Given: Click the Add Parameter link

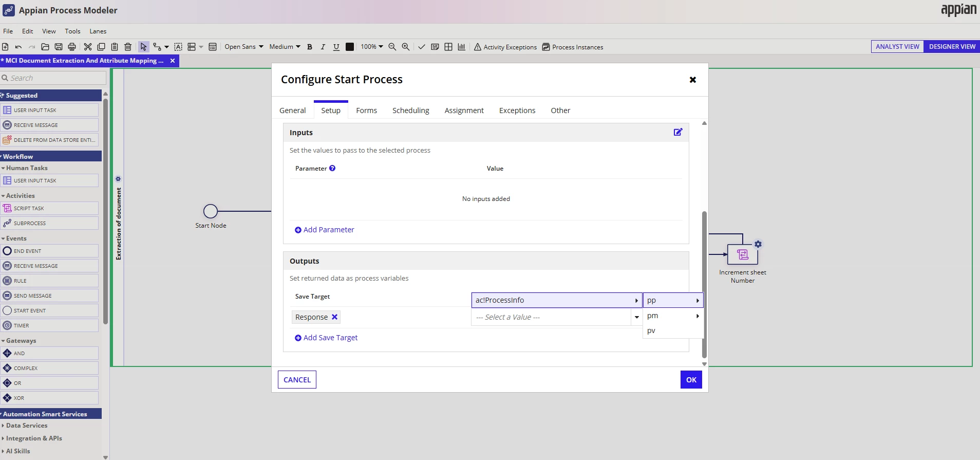Looking at the screenshot, I should coord(325,230).
